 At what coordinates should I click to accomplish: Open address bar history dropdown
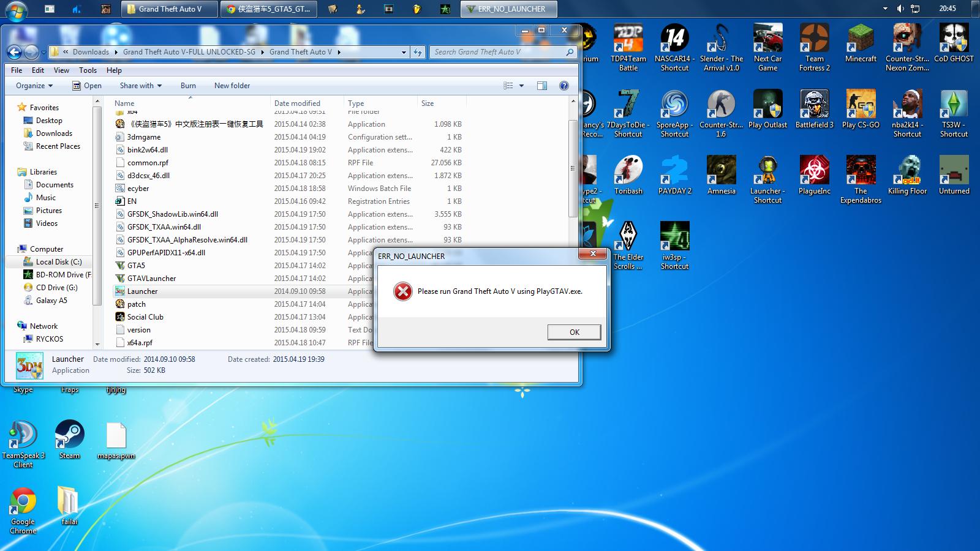[404, 52]
